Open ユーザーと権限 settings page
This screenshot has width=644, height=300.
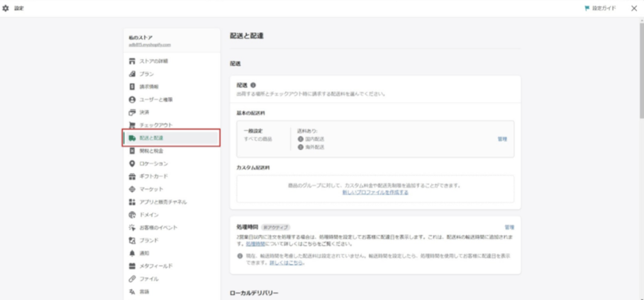click(x=156, y=99)
